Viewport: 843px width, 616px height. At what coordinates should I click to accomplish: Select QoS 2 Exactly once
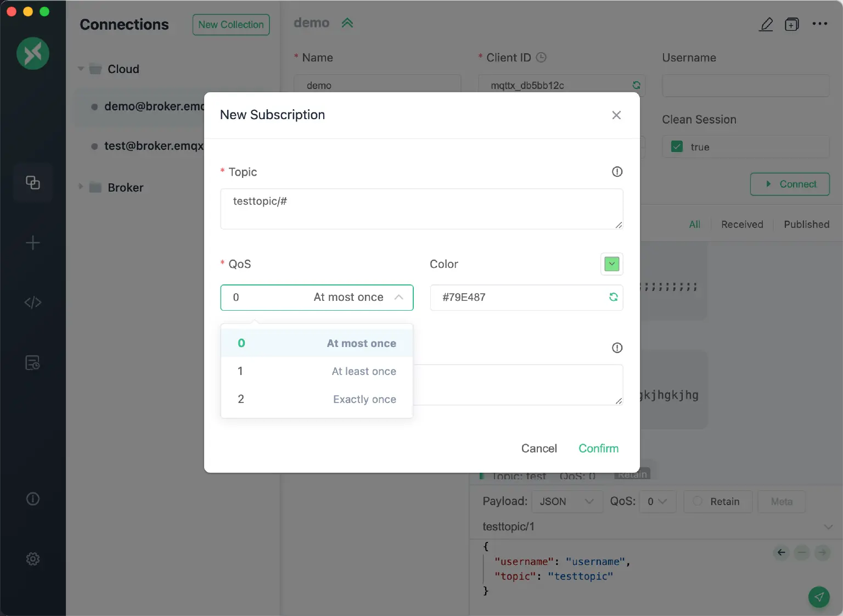[x=317, y=399]
